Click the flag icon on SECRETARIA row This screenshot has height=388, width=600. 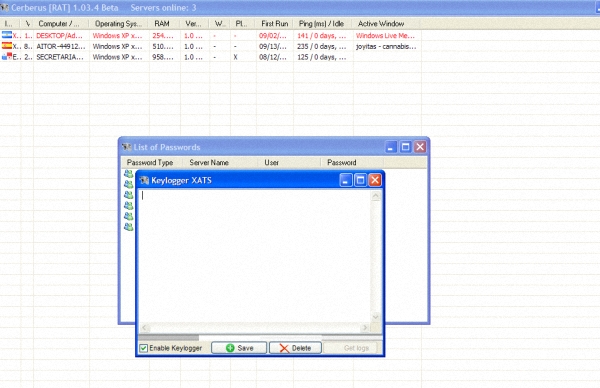[x=7, y=57]
